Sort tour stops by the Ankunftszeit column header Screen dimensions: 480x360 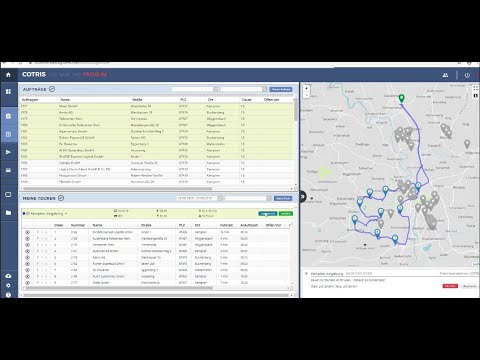click(249, 225)
